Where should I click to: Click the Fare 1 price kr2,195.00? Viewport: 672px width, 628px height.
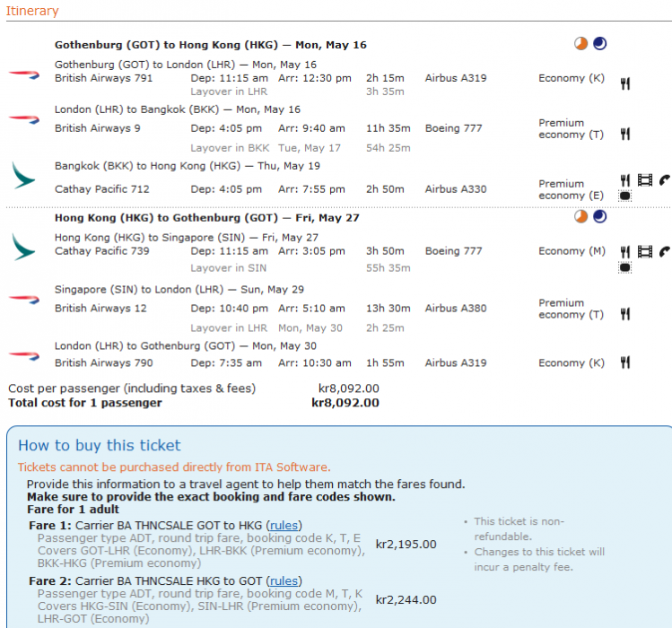406,544
